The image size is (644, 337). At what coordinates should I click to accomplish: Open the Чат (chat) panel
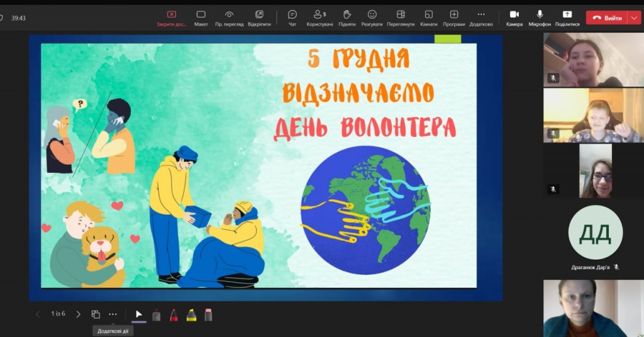pyautogui.click(x=292, y=17)
